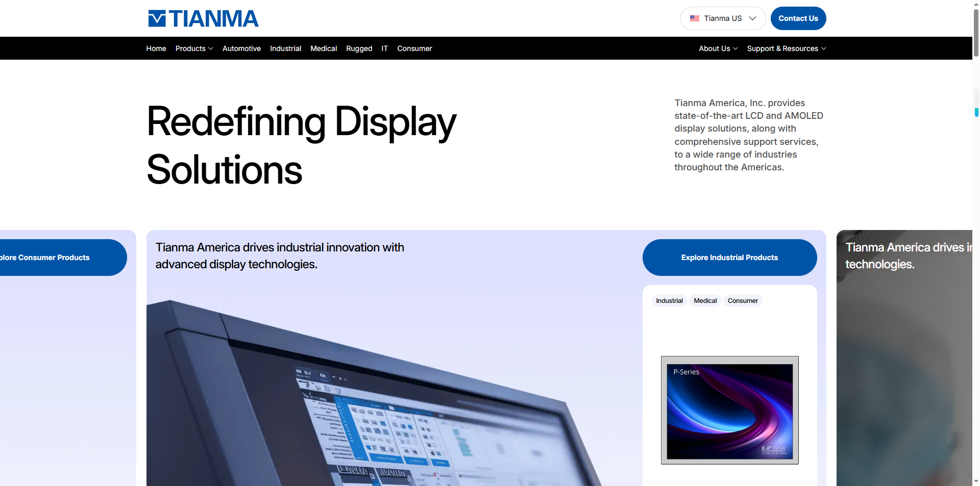This screenshot has height=486, width=980.
Task: Select Rugged in the navigation bar
Action: pyautogui.click(x=359, y=48)
